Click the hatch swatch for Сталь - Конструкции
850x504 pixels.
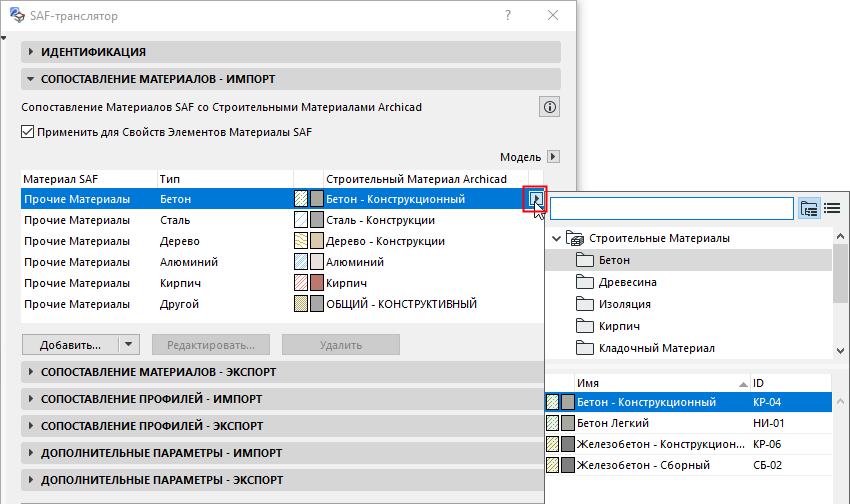tap(301, 220)
